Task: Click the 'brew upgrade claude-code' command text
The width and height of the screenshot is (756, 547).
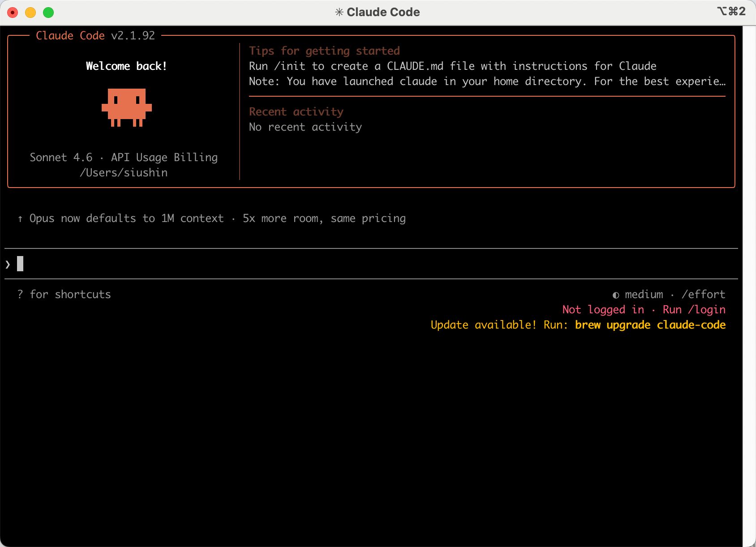Action: [x=650, y=325]
